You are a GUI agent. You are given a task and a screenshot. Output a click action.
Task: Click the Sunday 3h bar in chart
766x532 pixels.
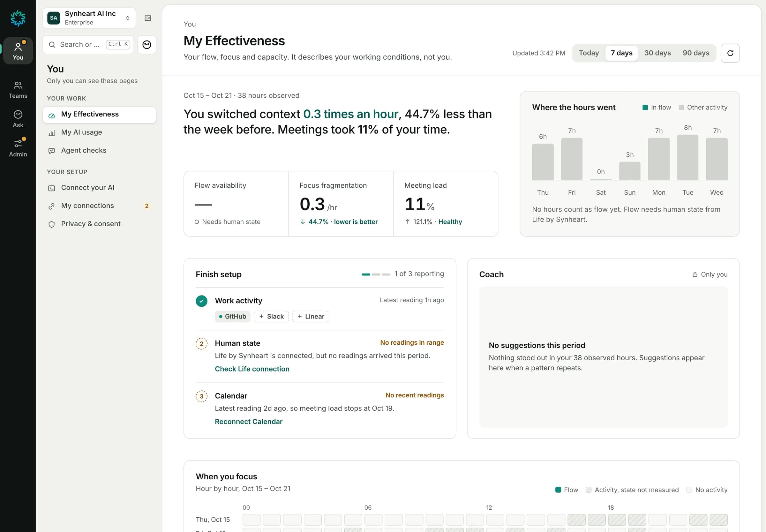(x=629, y=171)
